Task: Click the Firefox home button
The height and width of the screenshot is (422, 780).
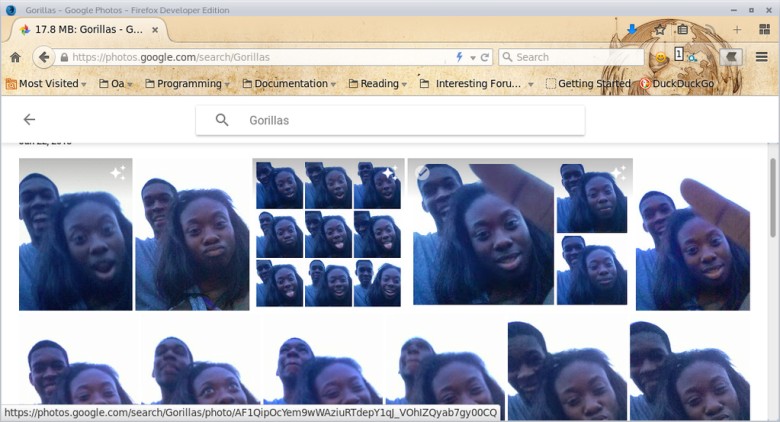Action: (x=15, y=57)
